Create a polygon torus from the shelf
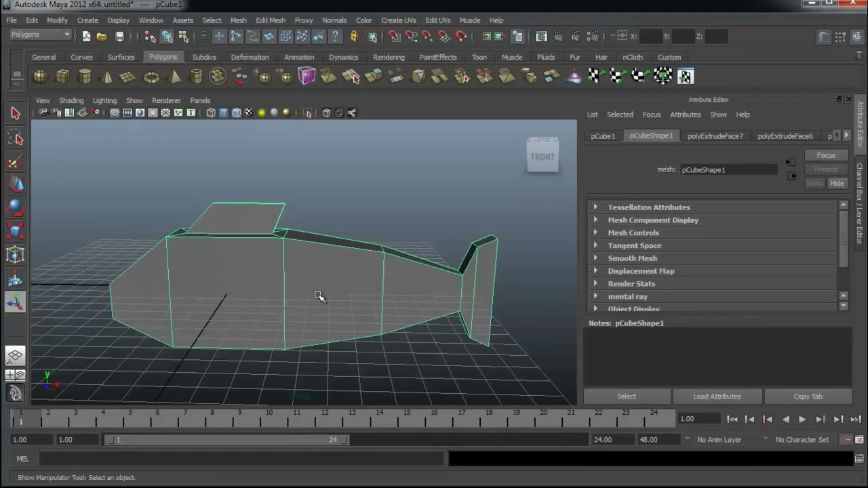 click(x=151, y=77)
